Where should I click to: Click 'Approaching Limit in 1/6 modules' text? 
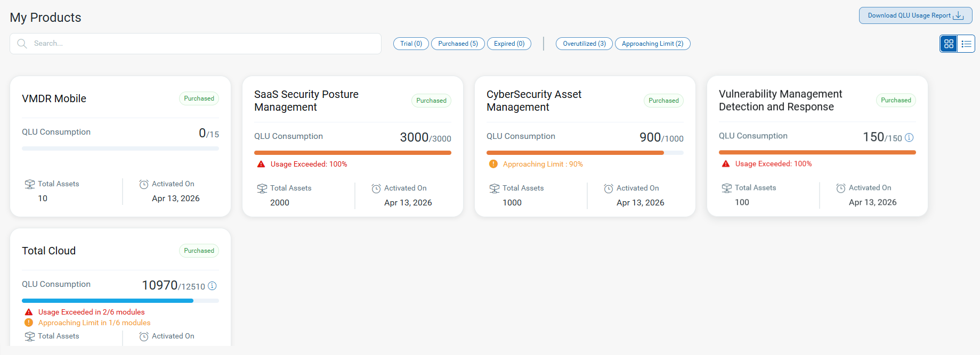[x=94, y=323]
